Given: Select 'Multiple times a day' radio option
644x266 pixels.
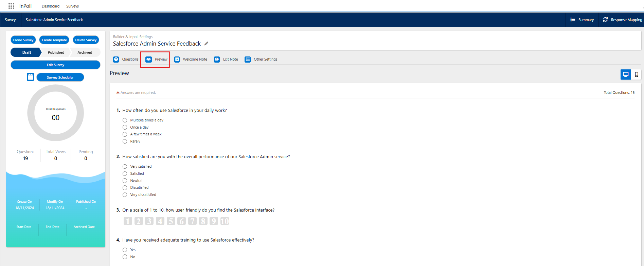Looking at the screenshot, I should click(125, 120).
